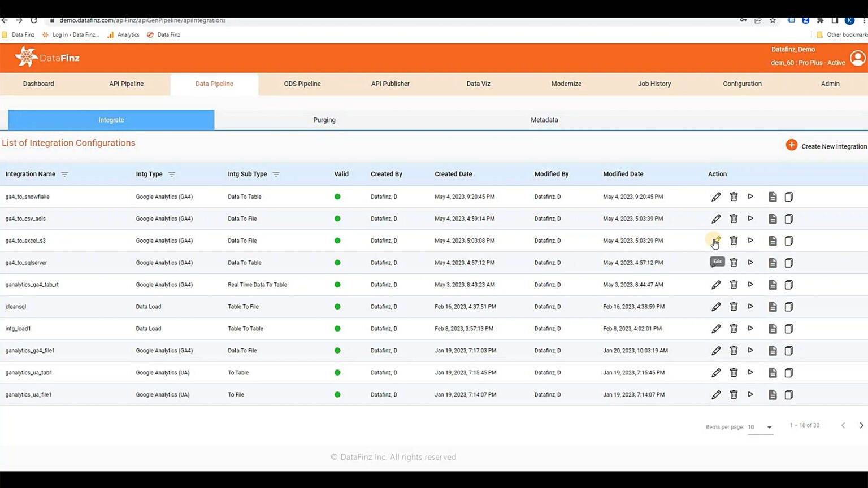Viewport: 868px width, 488px height.
Task: Open the Integration Name column filter
Action: 64,174
